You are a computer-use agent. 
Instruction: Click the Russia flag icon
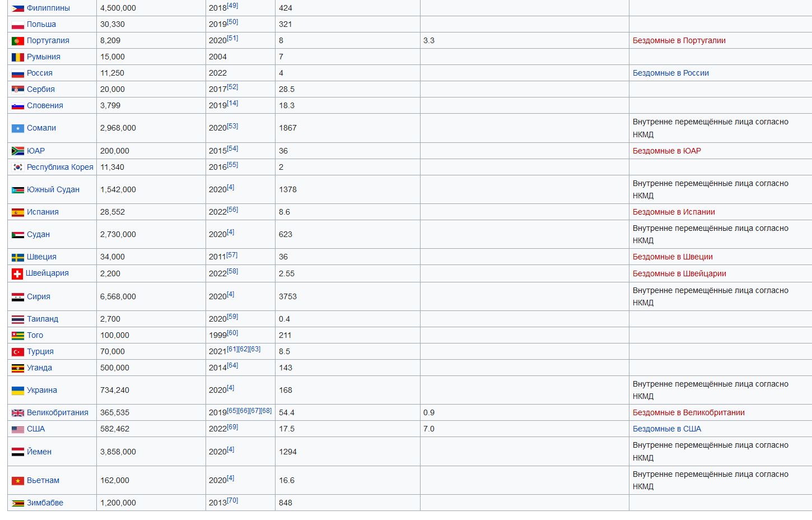coord(18,73)
